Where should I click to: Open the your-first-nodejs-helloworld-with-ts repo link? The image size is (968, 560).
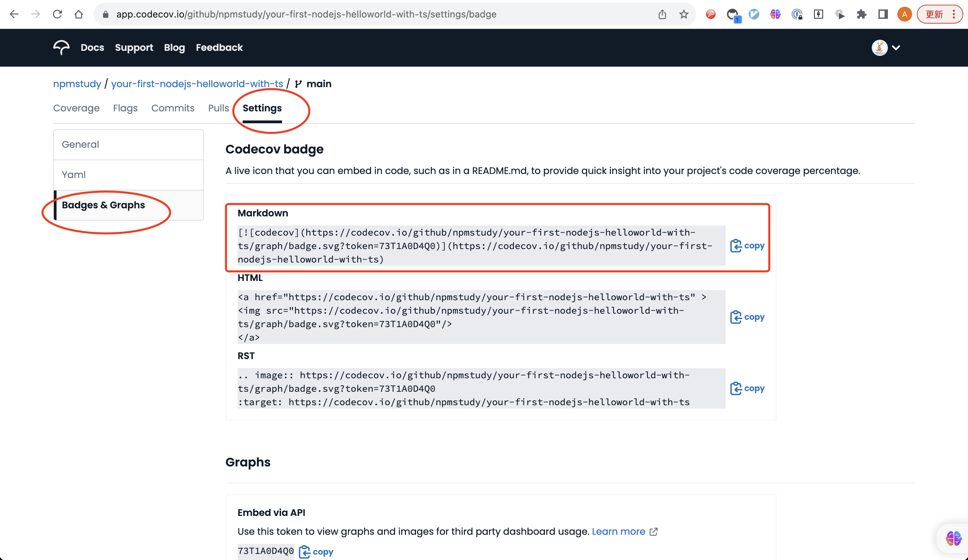pos(197,84)
